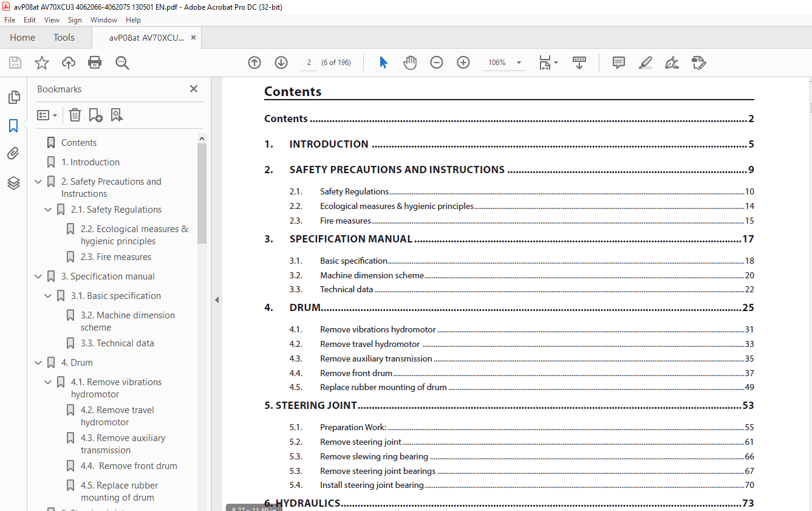Screen dimensions: 812x511
Task: Click the page number input field
Action: pyautogui.click(x=309, y=63)
